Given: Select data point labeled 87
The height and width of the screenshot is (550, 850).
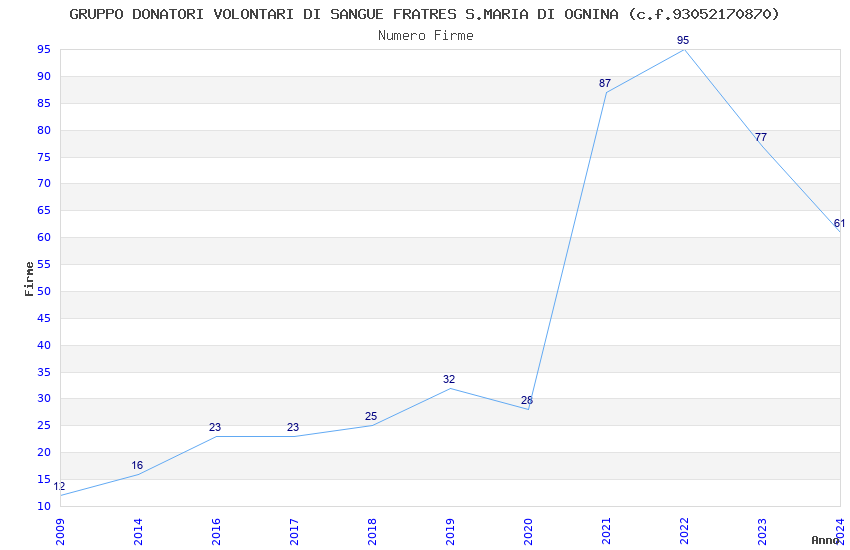Looking at the screenshot, I should pyautogui.click(x=605, y=83).
